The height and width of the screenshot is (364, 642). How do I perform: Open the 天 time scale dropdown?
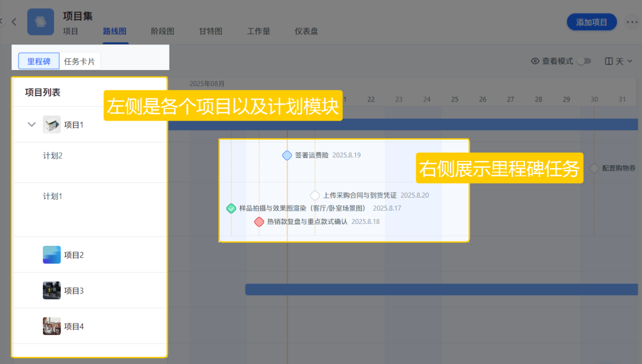(x=621, y=61)
